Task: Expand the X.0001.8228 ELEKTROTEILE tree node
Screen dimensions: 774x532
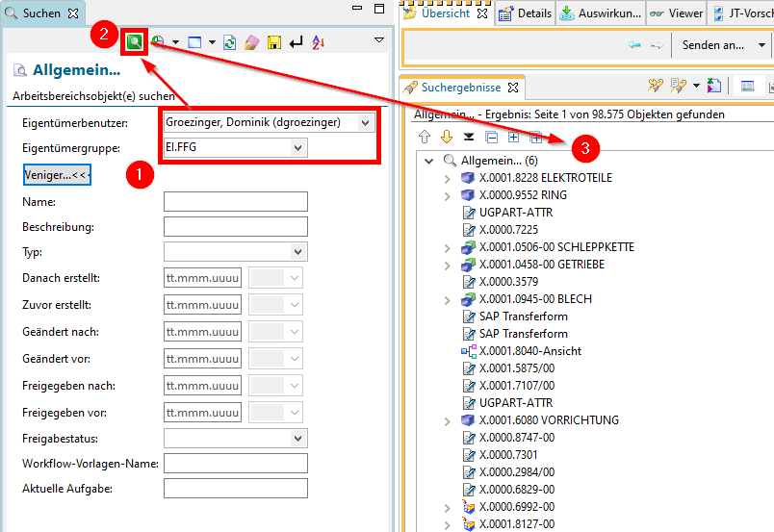Action: pos(447,178)
